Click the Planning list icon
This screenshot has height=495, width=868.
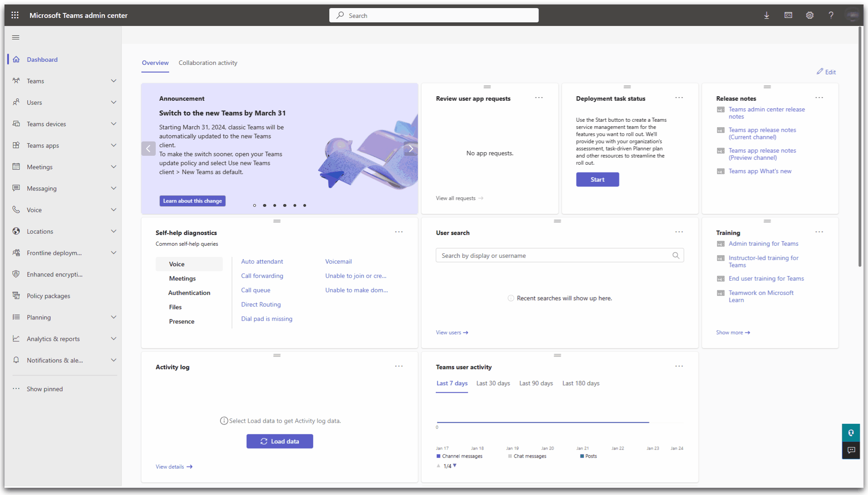[x=16, y=317]
